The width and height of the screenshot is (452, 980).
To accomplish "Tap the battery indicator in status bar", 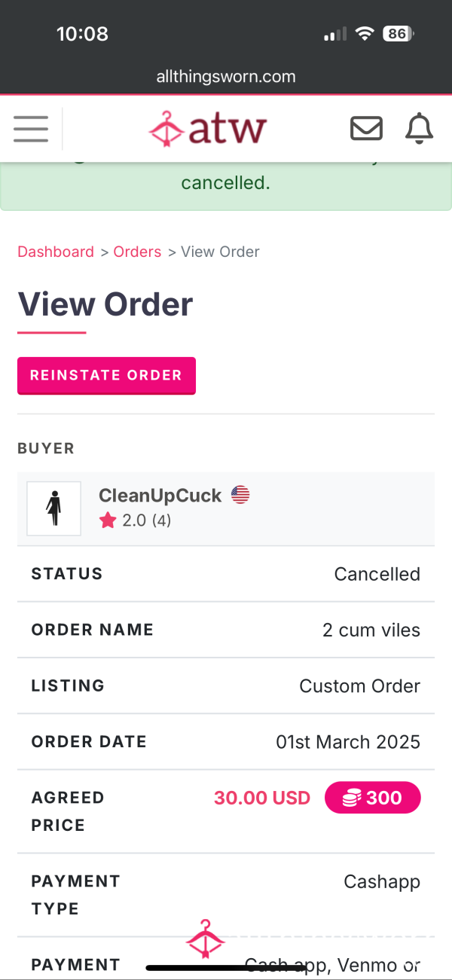I will coord(398,34).
